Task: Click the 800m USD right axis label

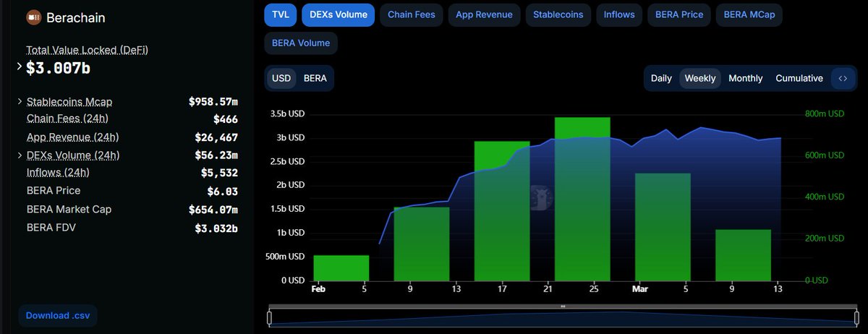Action: click(825, 114)
